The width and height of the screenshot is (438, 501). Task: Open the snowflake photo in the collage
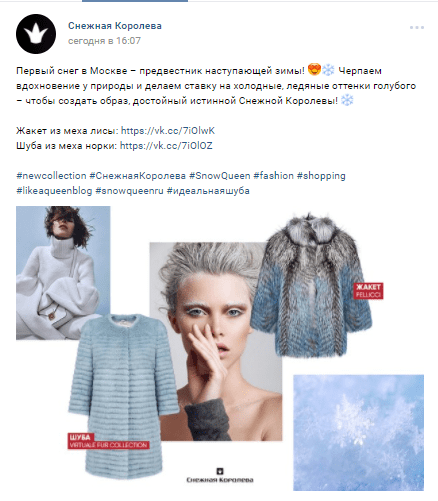[358, 432]
